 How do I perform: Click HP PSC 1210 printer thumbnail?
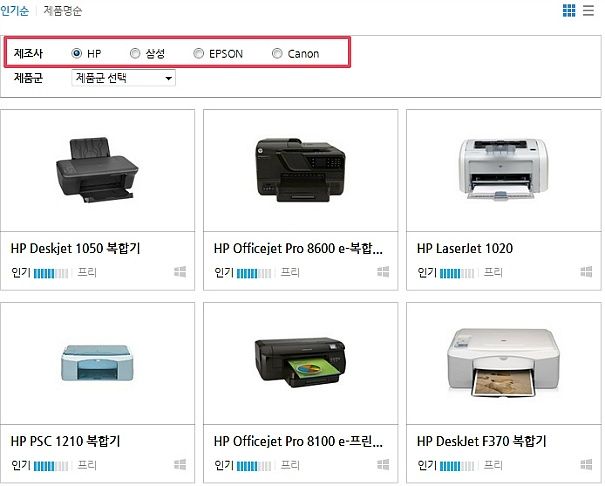pyautogui.click(x=97, y=363)
